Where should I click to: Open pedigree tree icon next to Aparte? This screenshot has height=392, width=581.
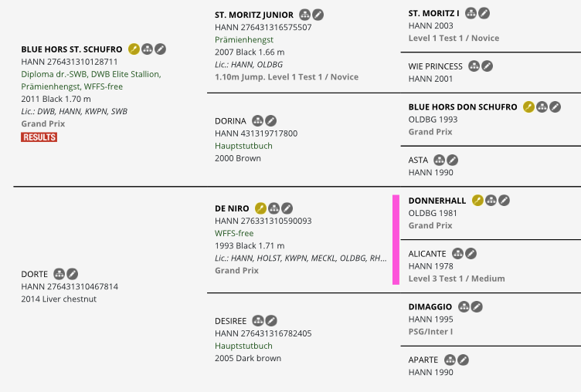[450, 360]
